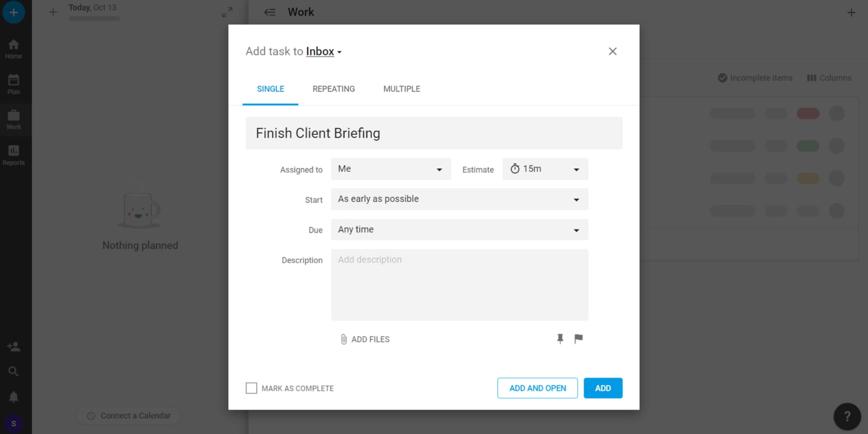
Task: Switch to the MULTIPLE tab
Action: tap(401, 89)
